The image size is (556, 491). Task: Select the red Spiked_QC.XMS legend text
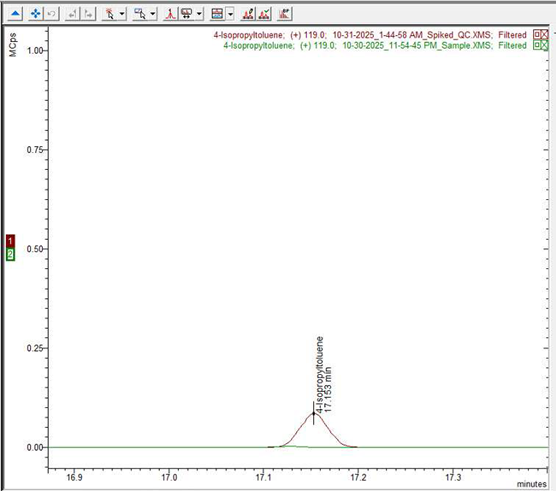[370, 35]
